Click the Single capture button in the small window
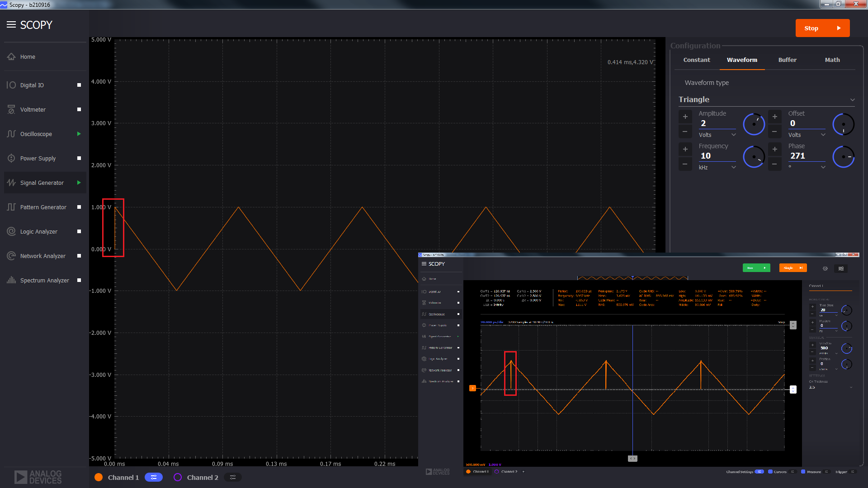 pos(793,267)
